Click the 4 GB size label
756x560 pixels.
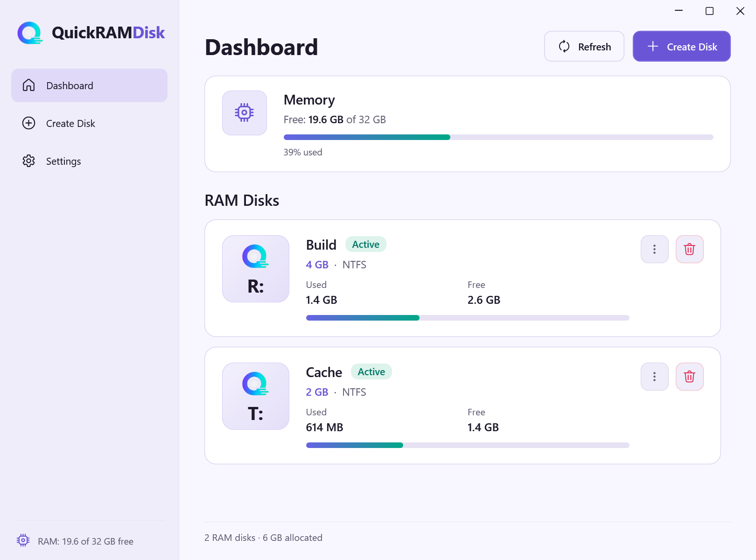pyautogui.click(x=317, y=265)
